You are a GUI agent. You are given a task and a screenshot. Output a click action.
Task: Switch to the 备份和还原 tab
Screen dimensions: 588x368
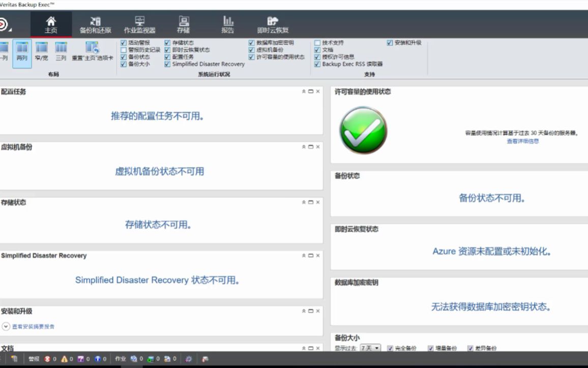pos(95,25)
